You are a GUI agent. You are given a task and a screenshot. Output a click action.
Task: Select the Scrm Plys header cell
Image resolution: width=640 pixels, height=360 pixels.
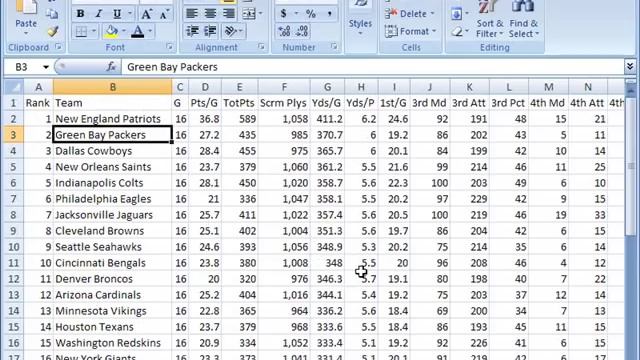[284, 103]
